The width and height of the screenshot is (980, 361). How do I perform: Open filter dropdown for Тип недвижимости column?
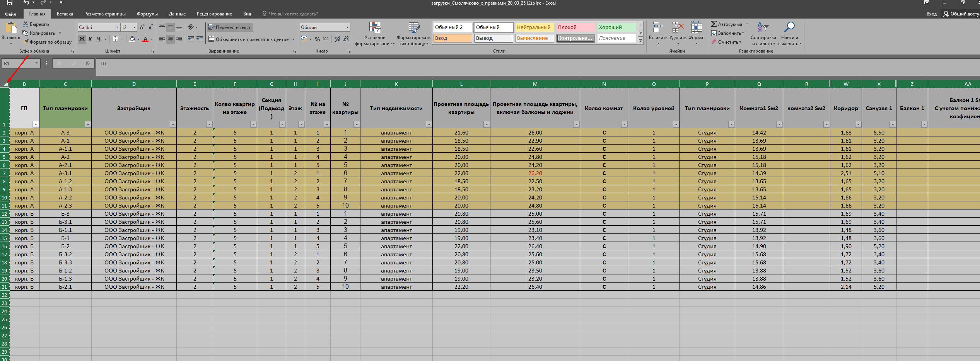point(429,124)
